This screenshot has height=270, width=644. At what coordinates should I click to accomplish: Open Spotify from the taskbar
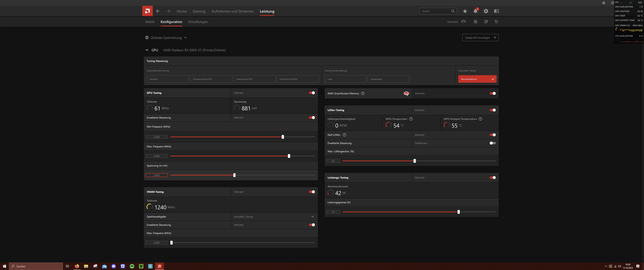click(x=132, y=266)
